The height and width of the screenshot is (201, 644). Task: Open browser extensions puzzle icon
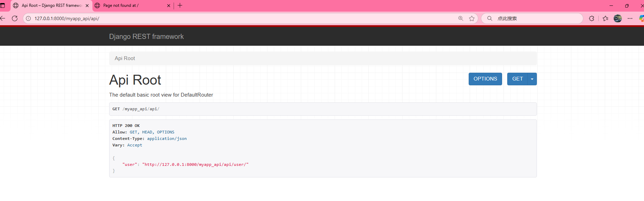pyautogui.click(x=591, y=18)
